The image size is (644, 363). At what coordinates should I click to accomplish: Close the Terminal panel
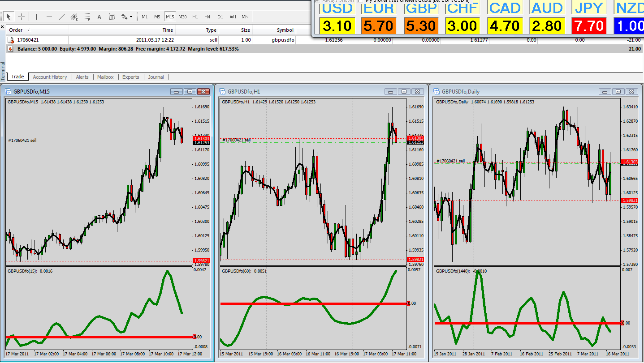[x=3, y=27]
